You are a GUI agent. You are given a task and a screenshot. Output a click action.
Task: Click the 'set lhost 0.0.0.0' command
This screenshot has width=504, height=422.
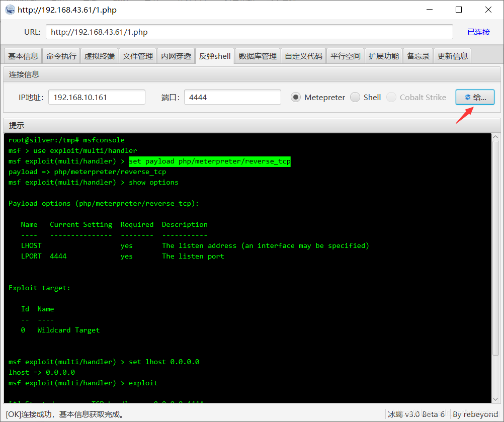164,362
